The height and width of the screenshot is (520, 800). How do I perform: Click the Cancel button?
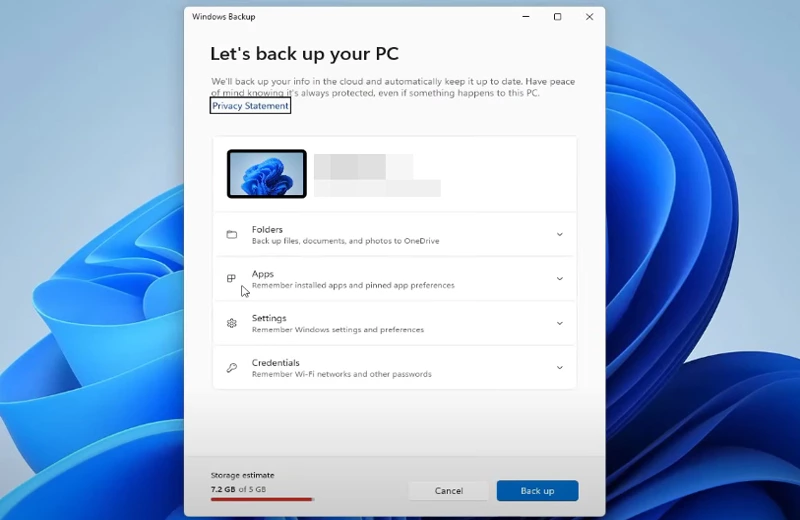(x=448, y=490)
